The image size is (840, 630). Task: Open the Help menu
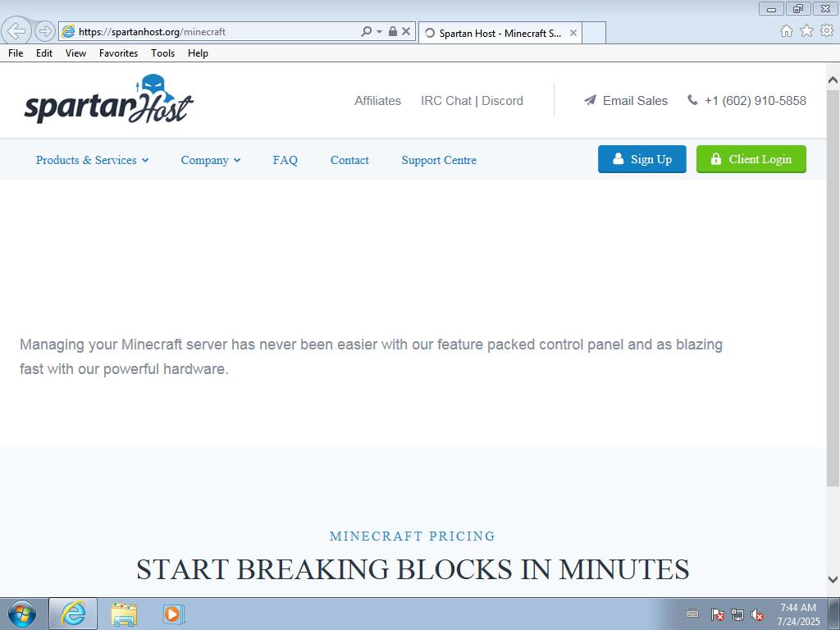click(x=198, y=53)
